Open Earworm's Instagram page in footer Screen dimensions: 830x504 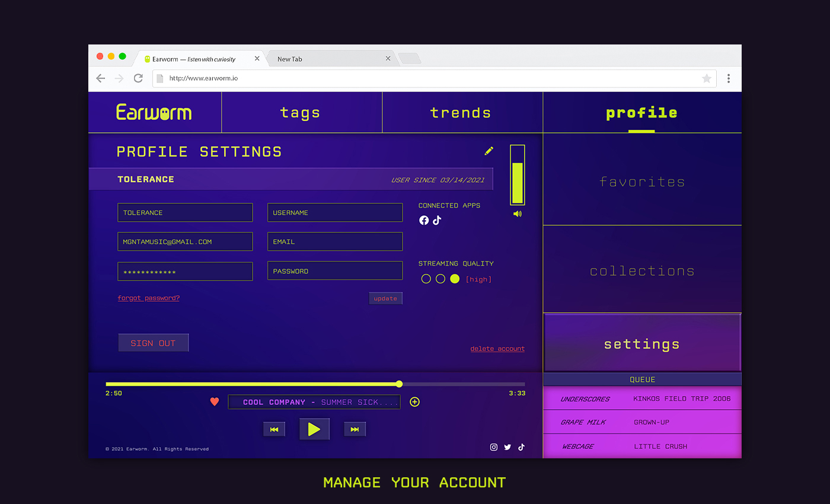click(x=494, y=447)
